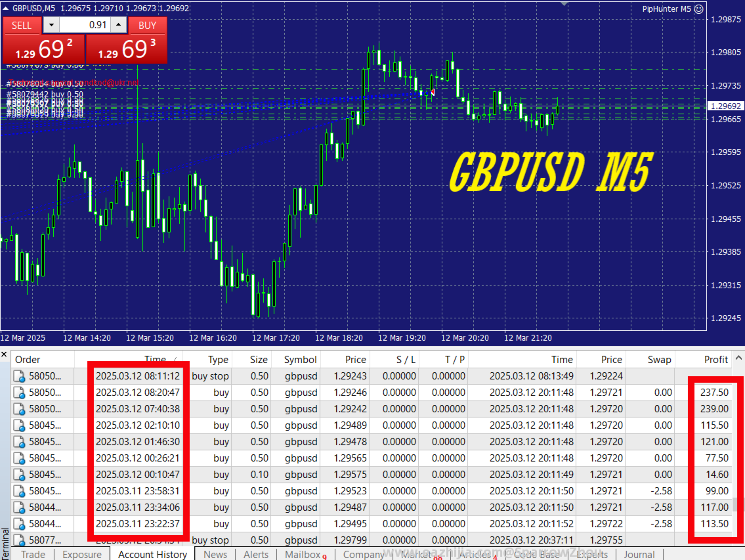This screenshot has width=745, height=560.
Task: Click the sell price 1.29 69 panel
Action: 43,49
